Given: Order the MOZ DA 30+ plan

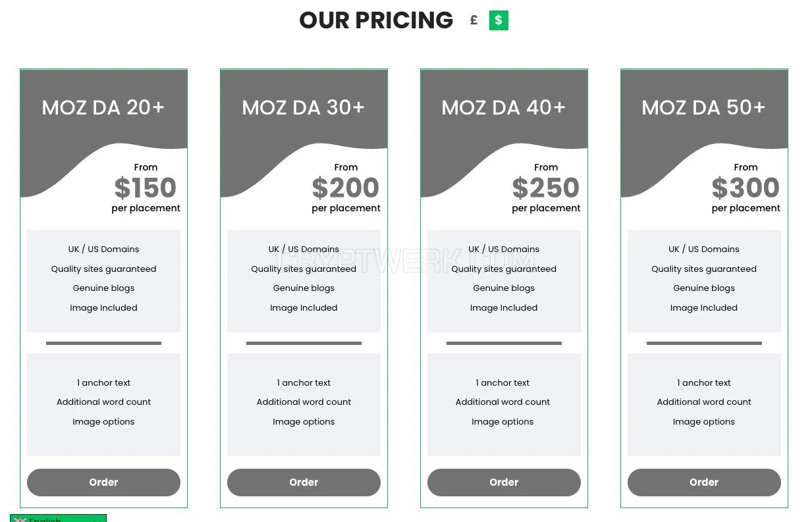Looking at the screenshot, I should click(x=304, y=483).
